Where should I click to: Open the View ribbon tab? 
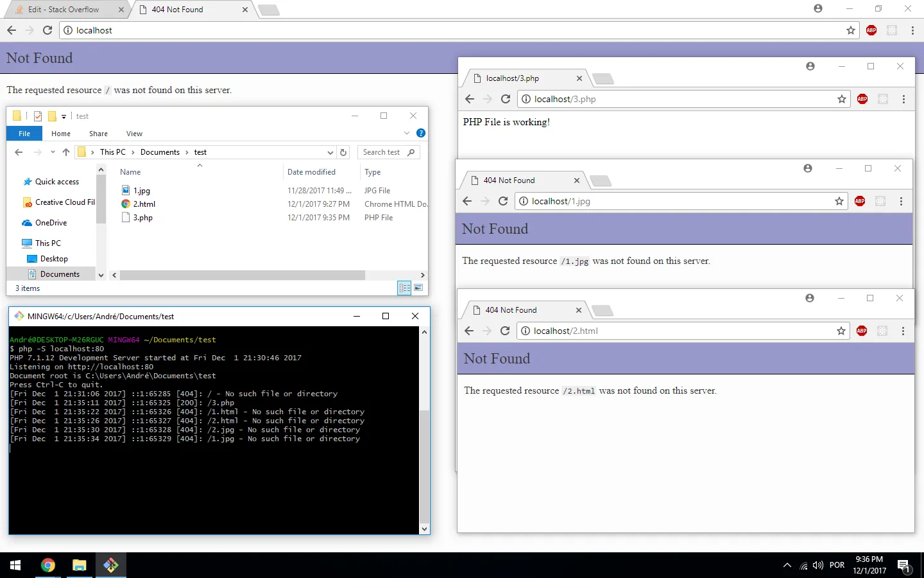[134, 134]
